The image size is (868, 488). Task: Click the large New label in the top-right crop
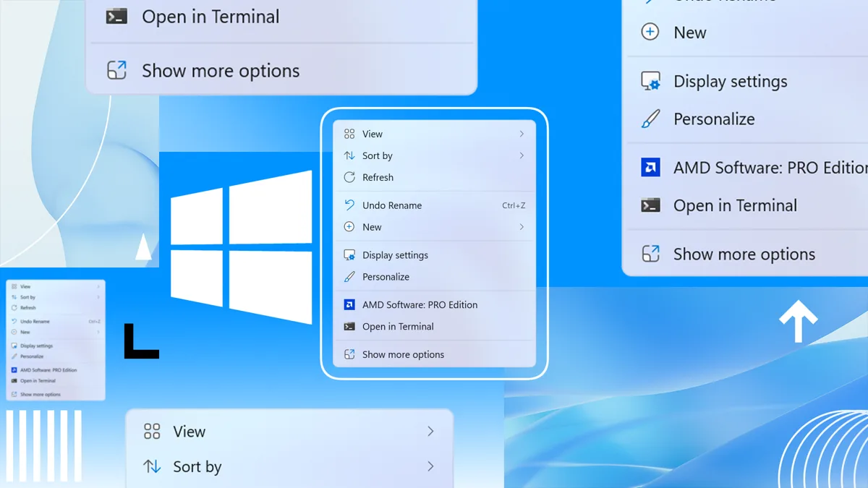pos(690,33)
